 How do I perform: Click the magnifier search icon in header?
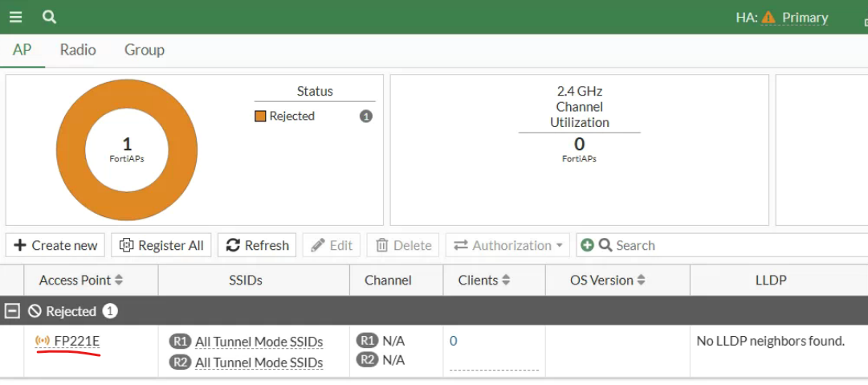[x=50, y=17]
